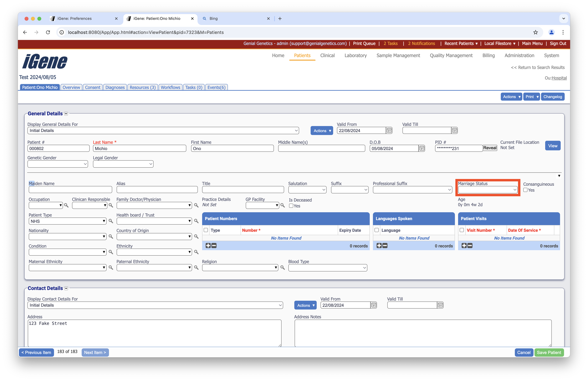This screenshot has width=588, height=381.
Task: Click add row icon in Patient Visits
Action: coord(464,246)
